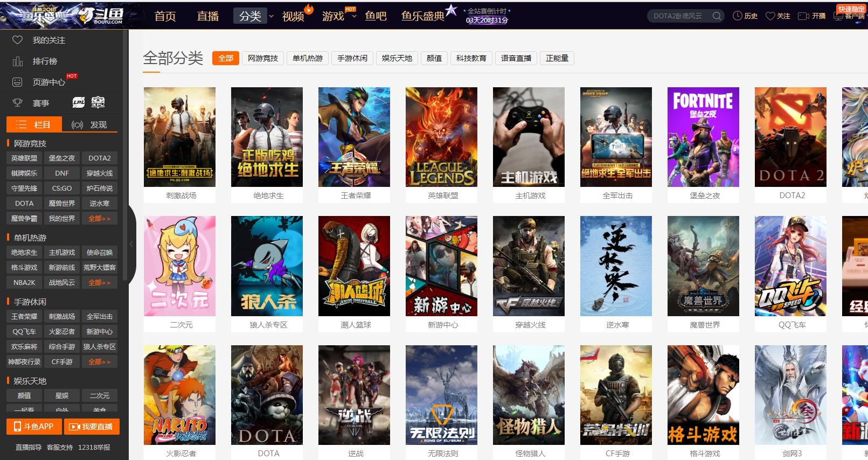Open the 12318举报 footer link

point(94,447)
